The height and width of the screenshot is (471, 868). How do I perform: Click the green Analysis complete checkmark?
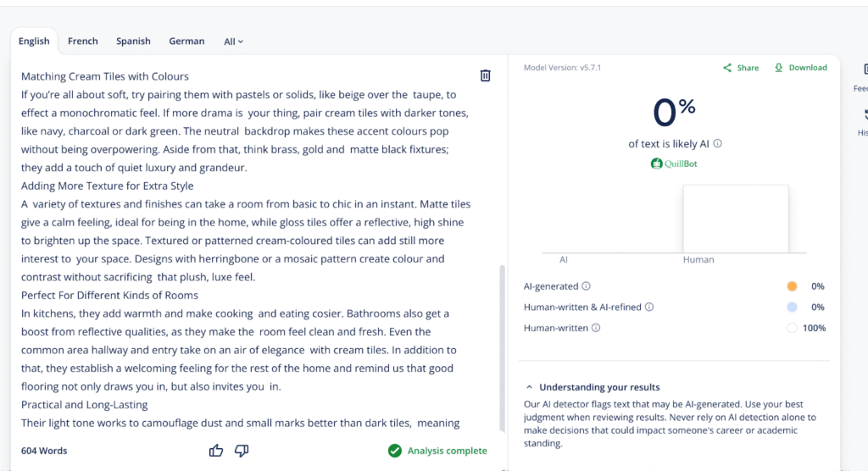point(395,451)
